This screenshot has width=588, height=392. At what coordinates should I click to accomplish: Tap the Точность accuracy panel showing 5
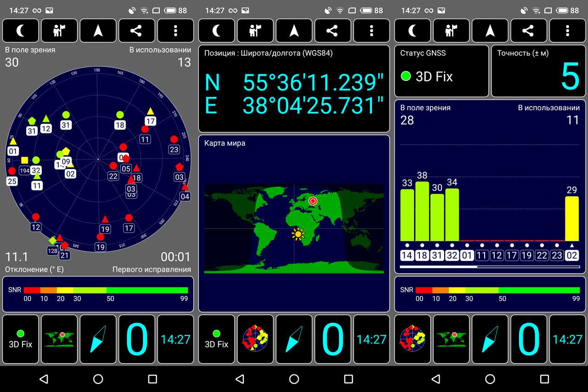tap(538, 71)
